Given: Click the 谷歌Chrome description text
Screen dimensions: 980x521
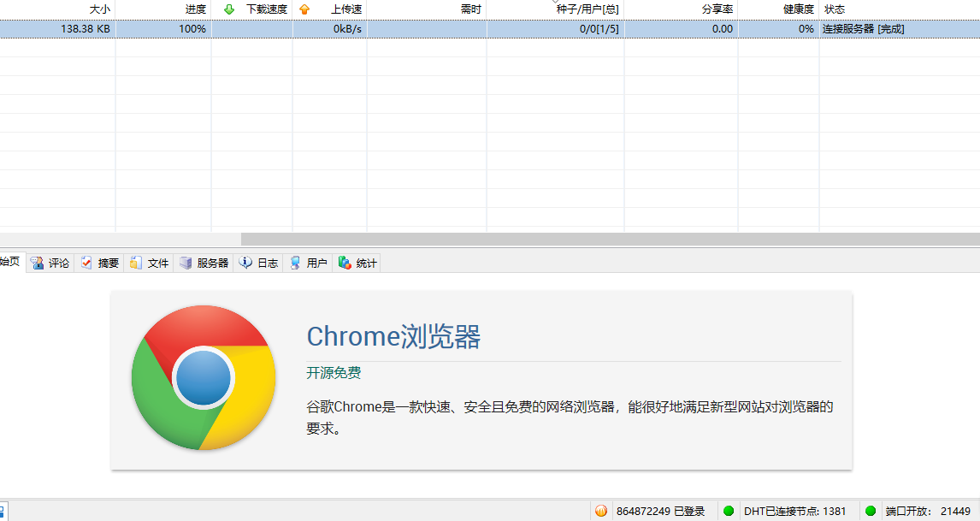Looking at the screenshot, I should coord(570,417).
